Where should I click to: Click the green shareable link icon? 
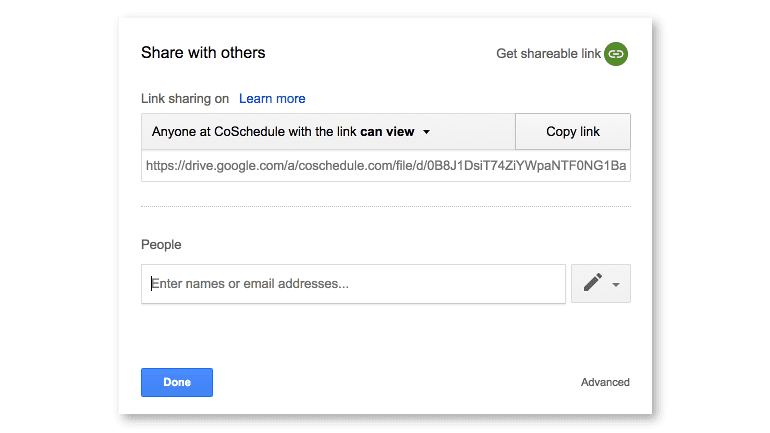(x=616, y=54)
